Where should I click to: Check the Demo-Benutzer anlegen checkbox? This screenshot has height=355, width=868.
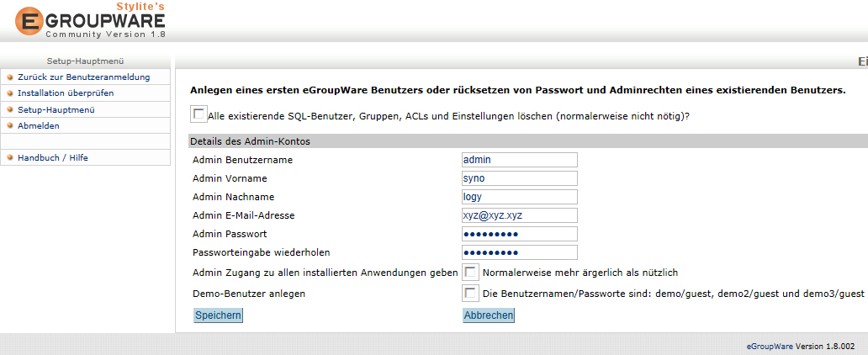point(471,294)
